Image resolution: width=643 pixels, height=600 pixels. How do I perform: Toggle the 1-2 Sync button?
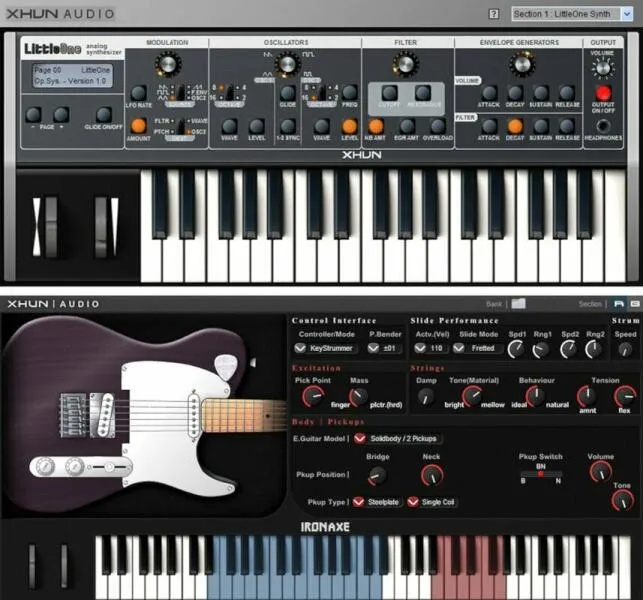coord(288,126)
